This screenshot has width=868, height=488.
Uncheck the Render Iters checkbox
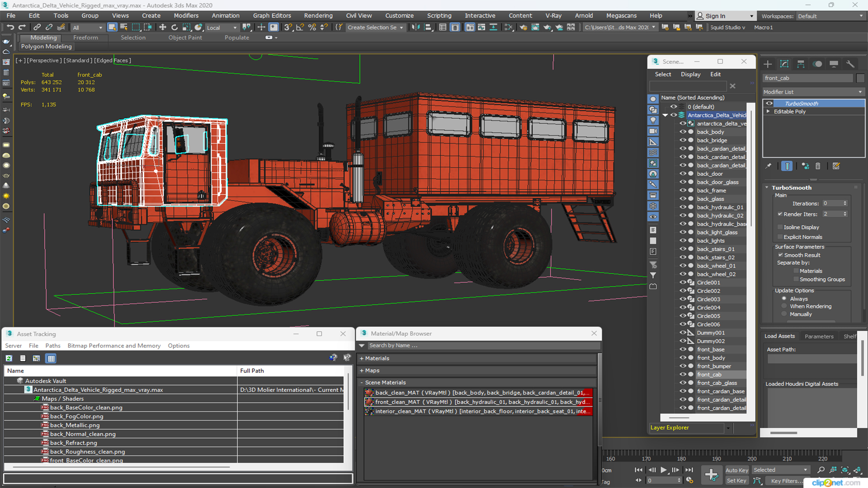780,214
